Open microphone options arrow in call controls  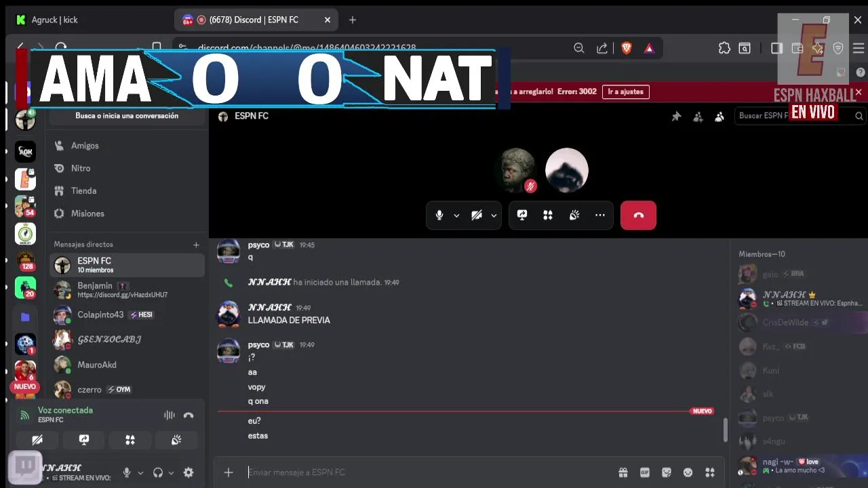tap(456, 216)
